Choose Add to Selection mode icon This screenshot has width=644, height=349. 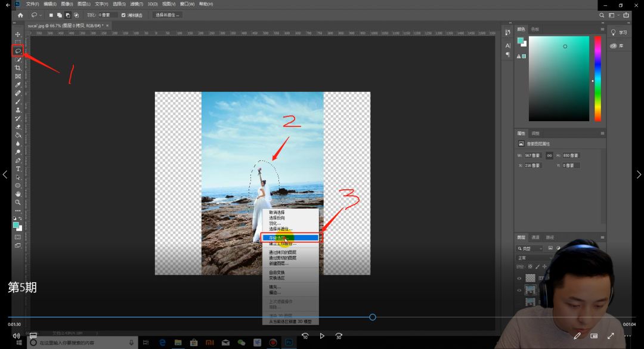(x=59, y=15)
